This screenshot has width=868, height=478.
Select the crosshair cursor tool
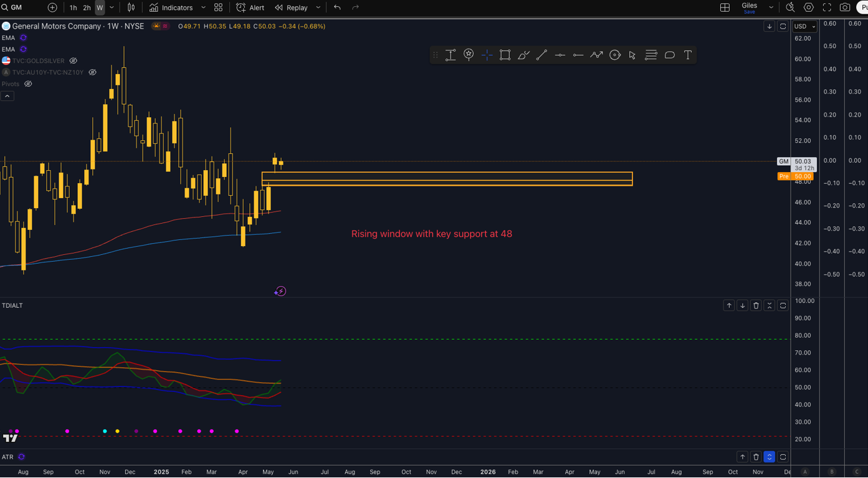pyautogui.click(x=487, y=55)
